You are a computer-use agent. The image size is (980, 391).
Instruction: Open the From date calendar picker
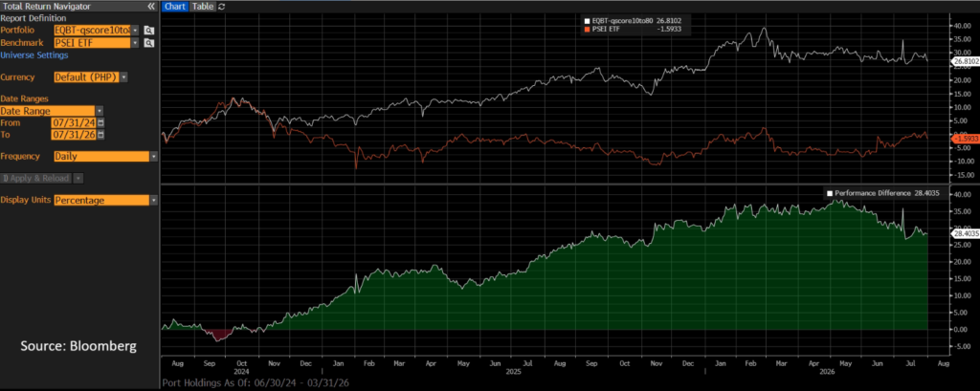pos(101,123)
